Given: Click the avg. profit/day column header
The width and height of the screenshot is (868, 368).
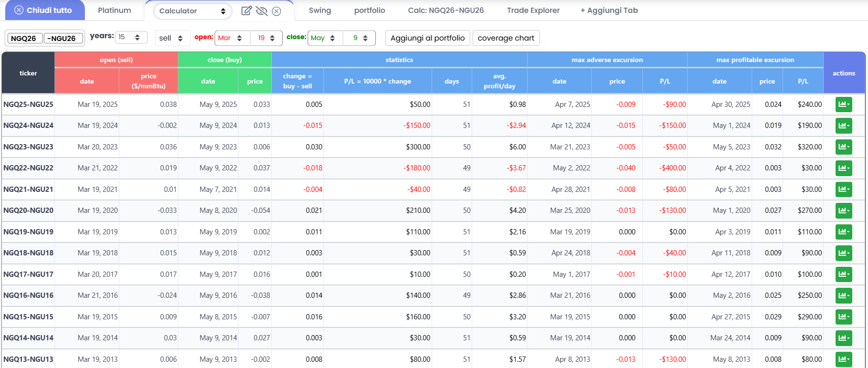Looking at the screenshot, I should pos(499,81).
